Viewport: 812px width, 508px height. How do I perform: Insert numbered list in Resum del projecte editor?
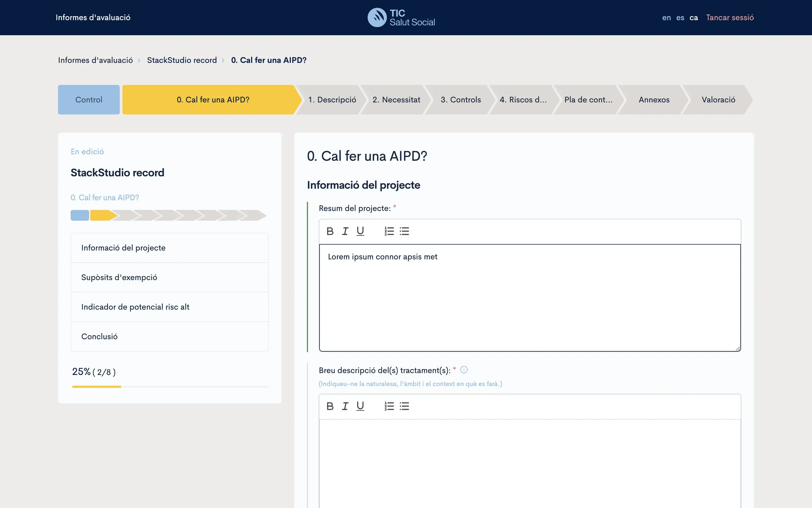coord(389,231)
